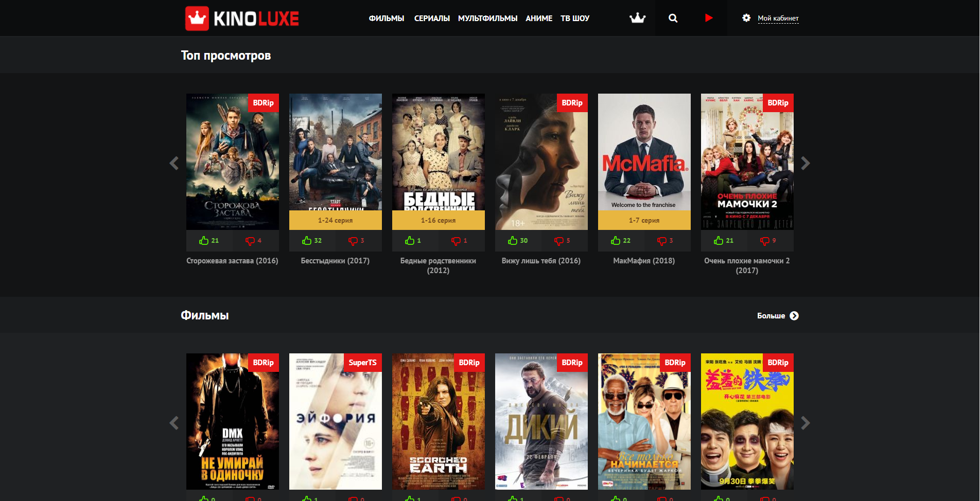Open the Дикий film poster
This screenshot has width=980, height=501.
pos(541,421)
